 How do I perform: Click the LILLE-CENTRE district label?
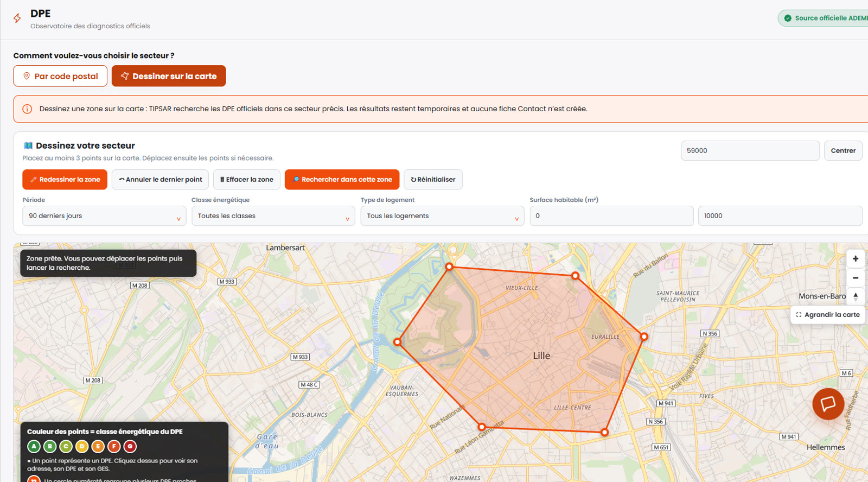(x=572, y=408)
